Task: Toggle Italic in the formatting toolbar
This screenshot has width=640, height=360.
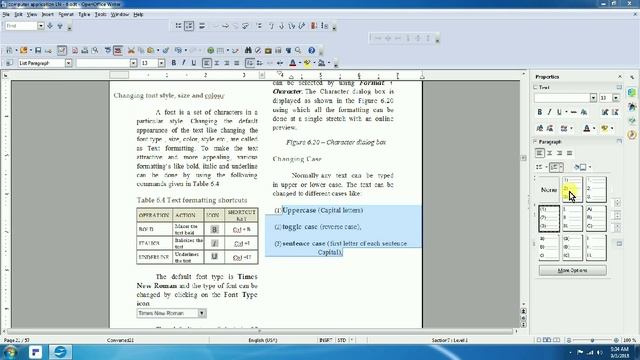Action: coord(184,63)
